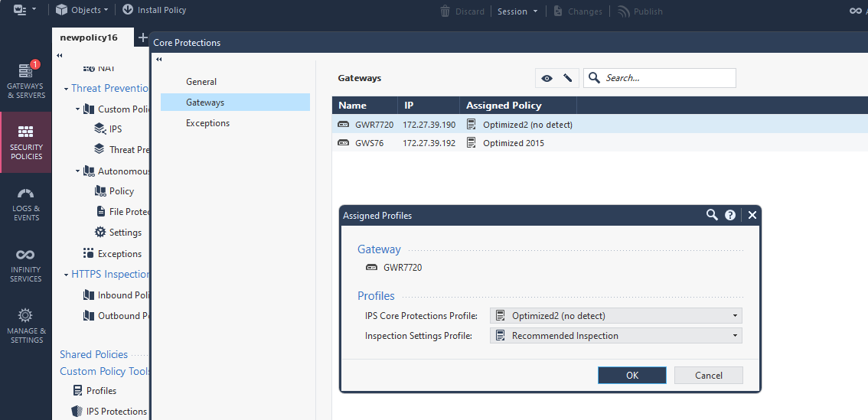Click Custom Policy Tools heading

pyautogui.click(x=105, y=371)
